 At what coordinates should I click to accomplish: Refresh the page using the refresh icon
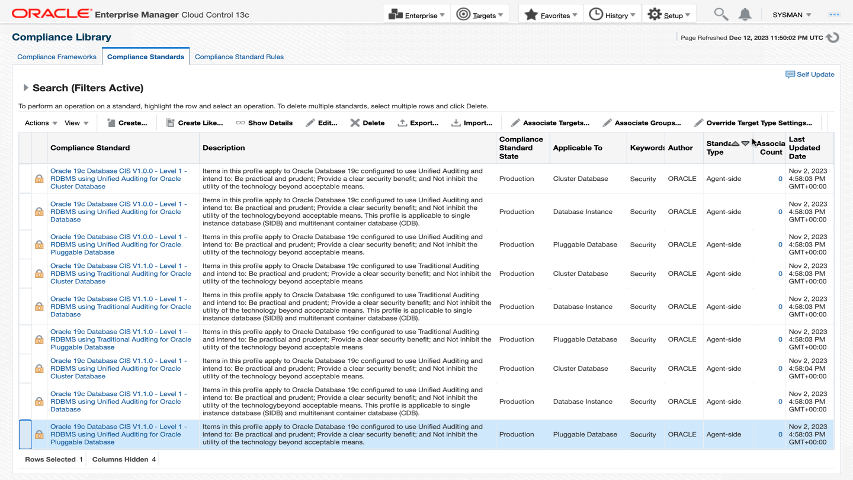tap(832, 38)
